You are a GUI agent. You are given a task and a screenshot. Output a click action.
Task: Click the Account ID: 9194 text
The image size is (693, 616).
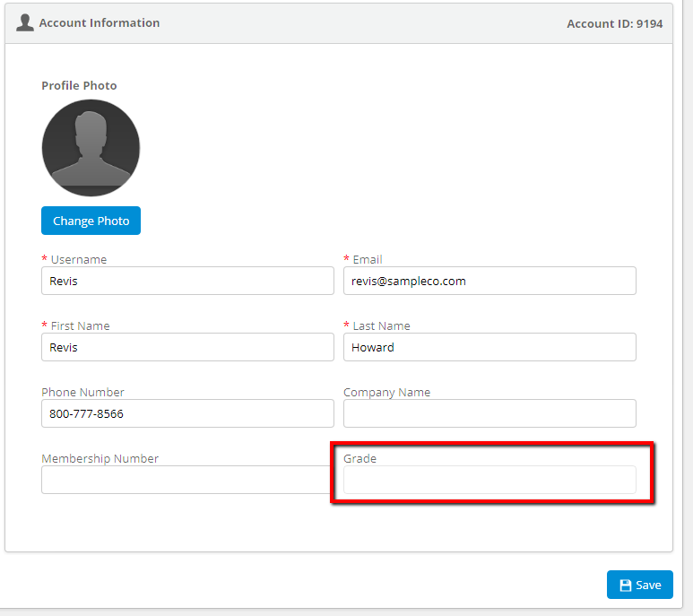pos(615,24)
